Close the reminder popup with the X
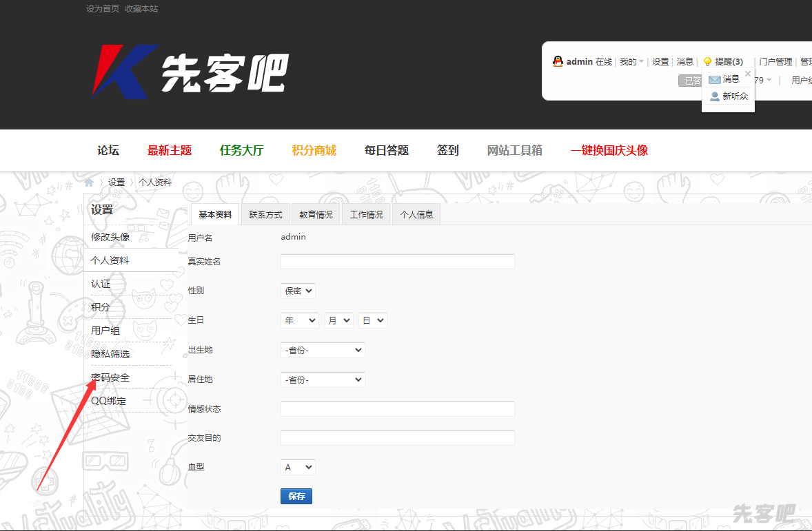 click(x=748, y=73)
